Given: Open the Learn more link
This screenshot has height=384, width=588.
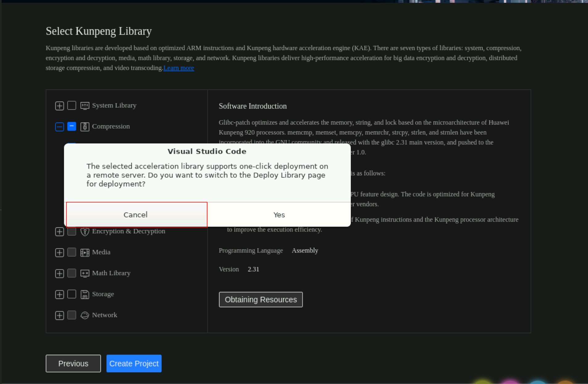Looking at the screenshot, I should pos(178,68).
